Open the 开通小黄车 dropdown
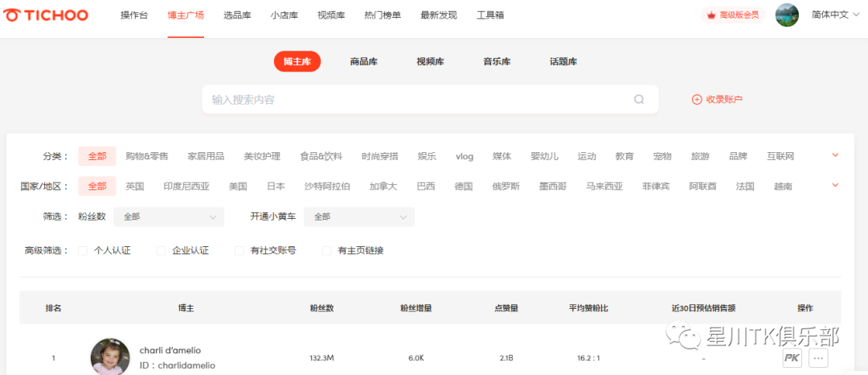This screenshot has width=868, height=375. (359, 217)
